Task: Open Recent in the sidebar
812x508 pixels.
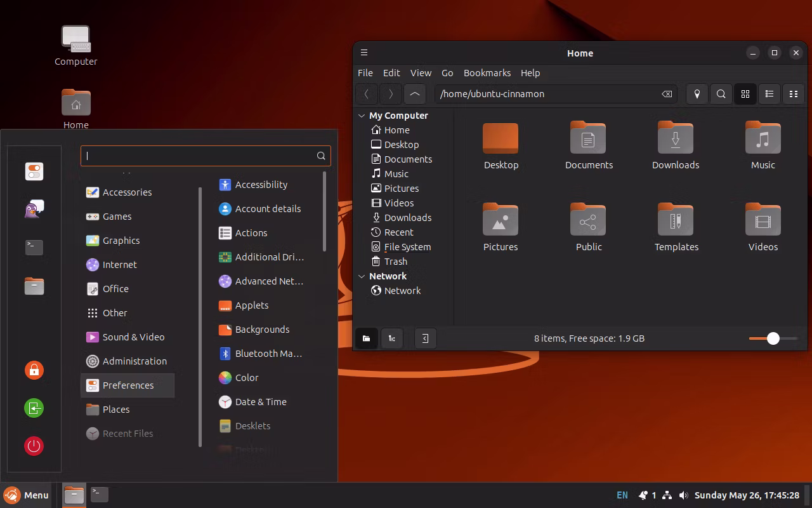Action: coord(392,232)
